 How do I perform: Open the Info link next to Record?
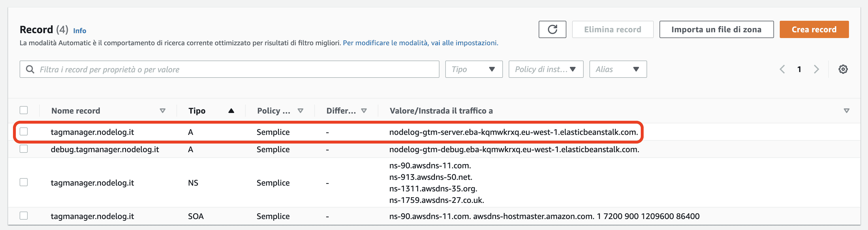point(80,30)
